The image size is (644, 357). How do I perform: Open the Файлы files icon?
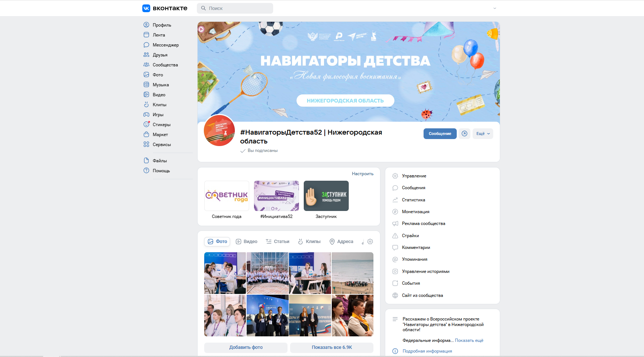click(x=146, y=160)
